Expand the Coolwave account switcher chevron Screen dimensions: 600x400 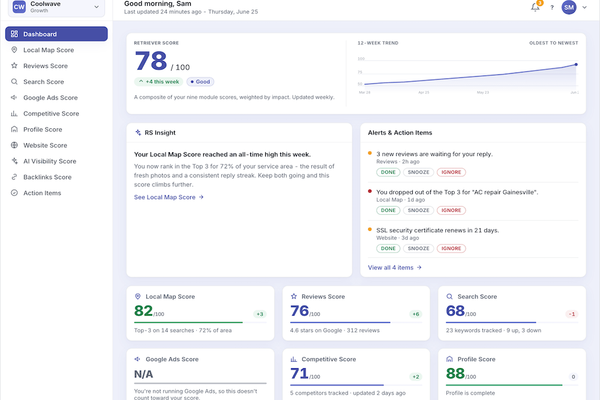click(x=96, y=7)
